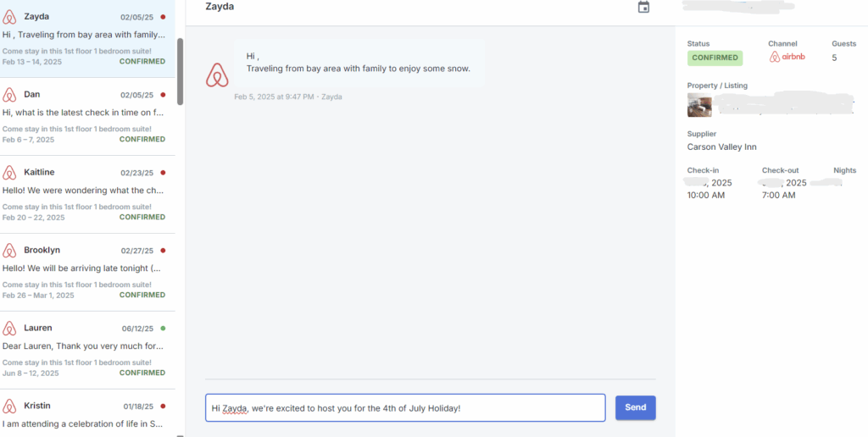Click the message input field

pyautogui.click(x=405, y=408)
